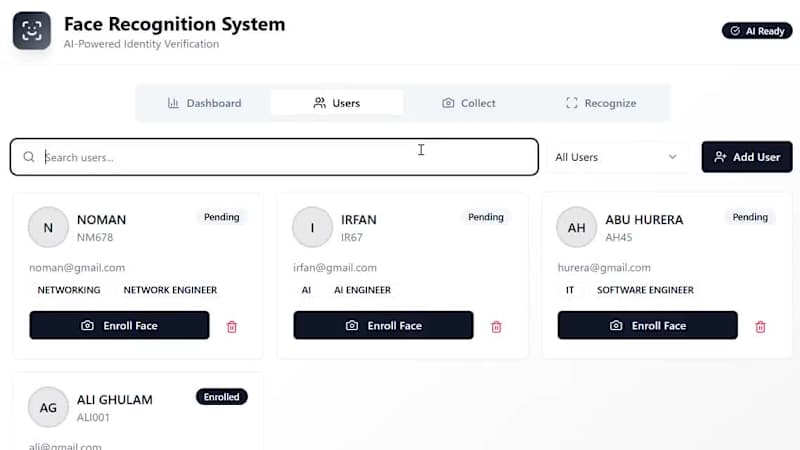Focus the Search users input field
The width and height of the screenshot is (800, 450).
point(280,157)
